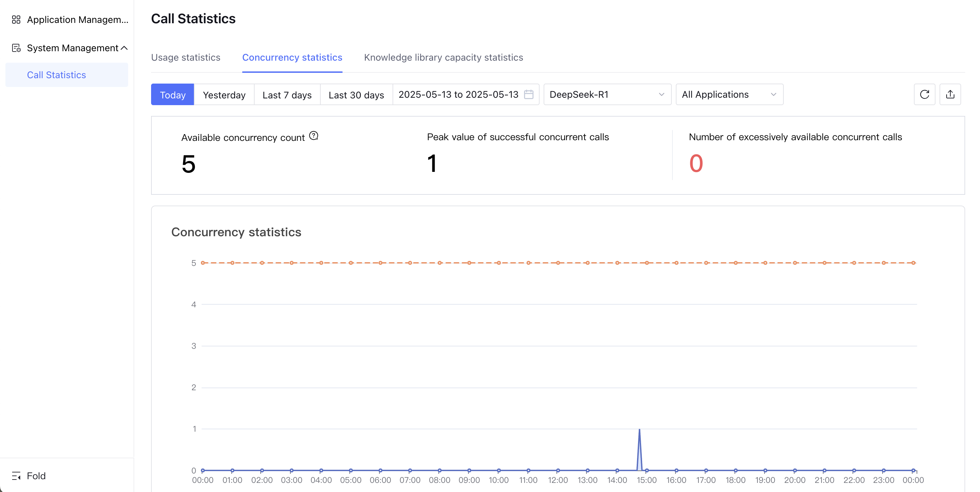Open Call Statistics in sidebar

click(56, 75)
